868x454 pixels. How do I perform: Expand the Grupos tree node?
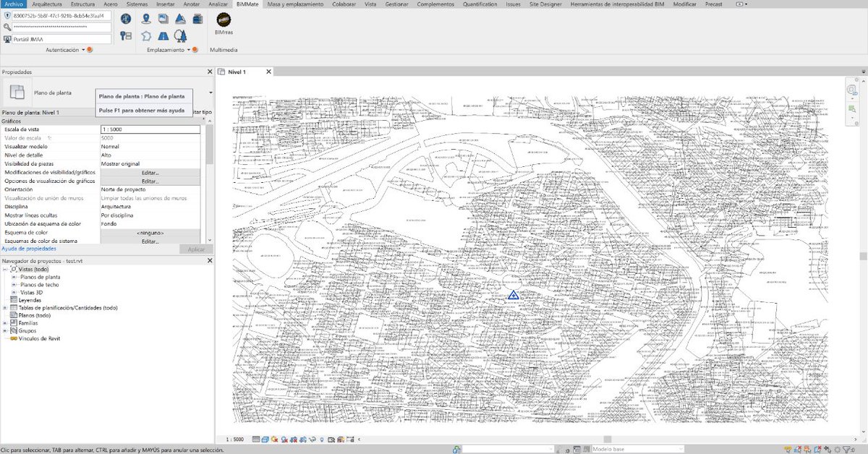tap(6, 330)
